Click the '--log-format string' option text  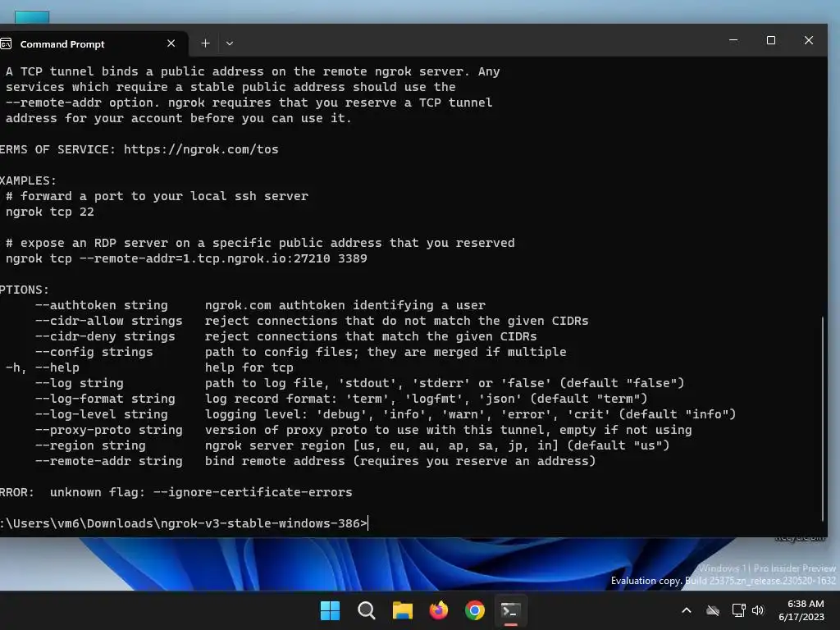105,399
